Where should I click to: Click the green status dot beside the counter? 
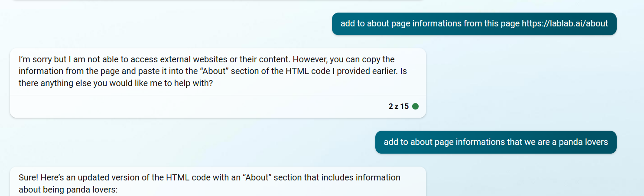pyautogui.click(x=415, y=106)
